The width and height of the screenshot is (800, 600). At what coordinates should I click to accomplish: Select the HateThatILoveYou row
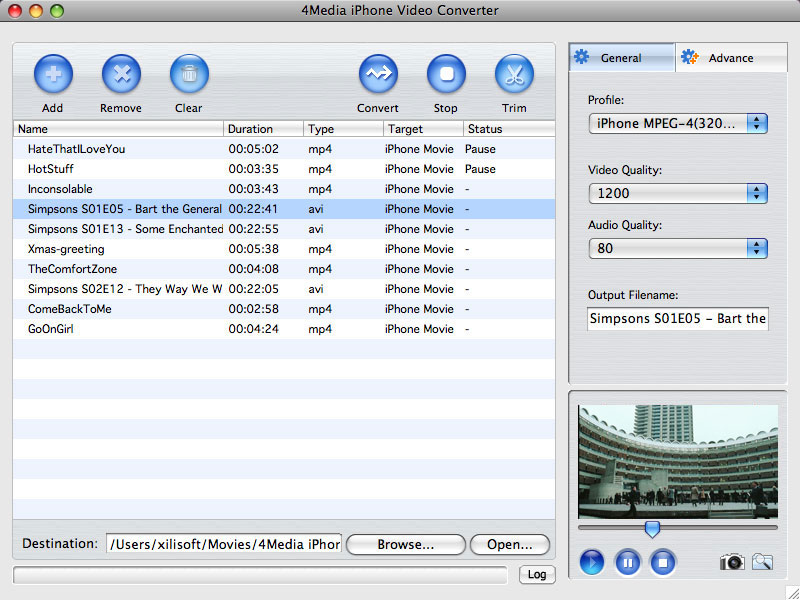(284, 149)
